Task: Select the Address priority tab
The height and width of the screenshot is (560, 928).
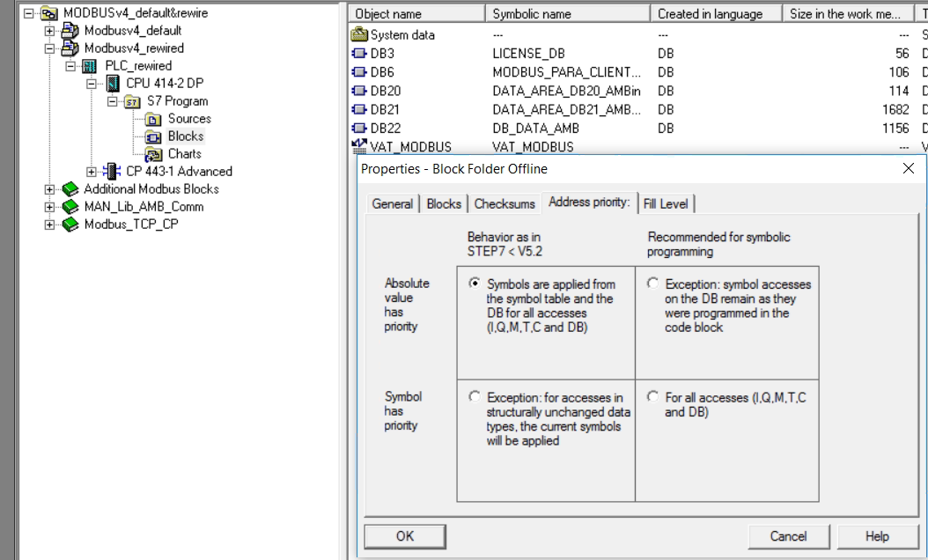Action: (590, 202)
